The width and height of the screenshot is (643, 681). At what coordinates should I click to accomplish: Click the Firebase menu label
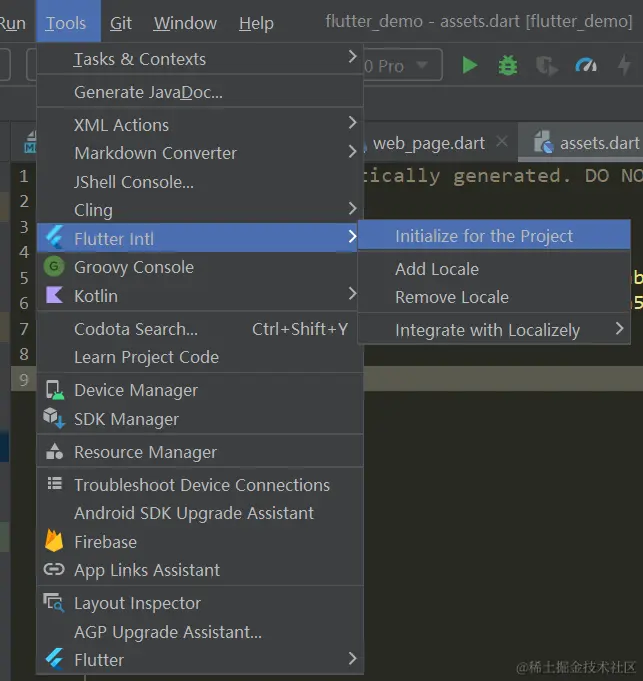(106, 542)
